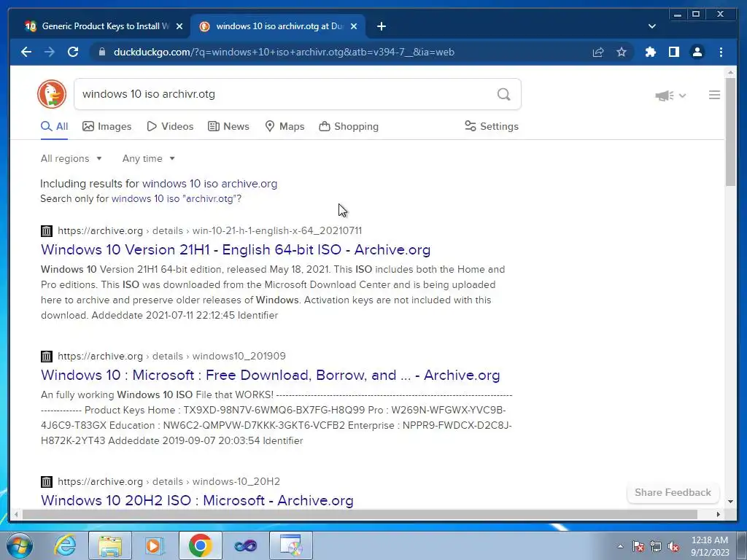Click the horizontal scrollbar thumb
Screen dimensions: 747x560
point(360,514)
